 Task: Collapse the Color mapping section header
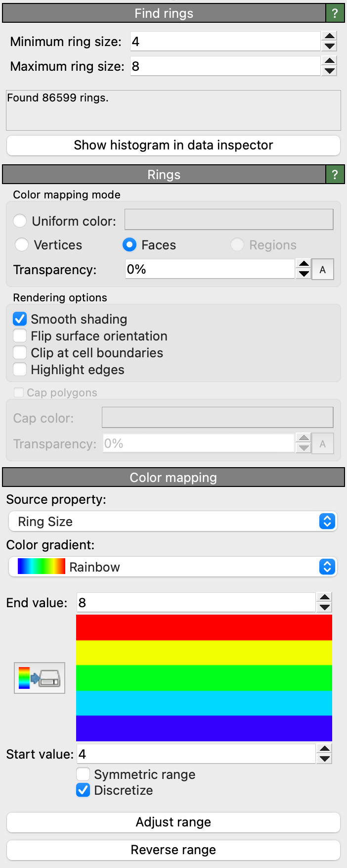coord(173,478)
